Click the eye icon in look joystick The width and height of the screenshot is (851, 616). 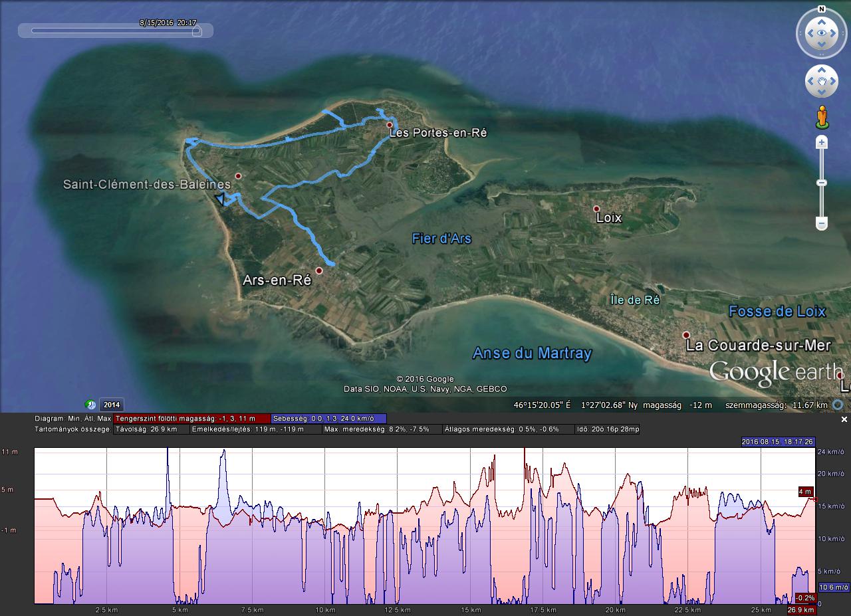point(822,33)
